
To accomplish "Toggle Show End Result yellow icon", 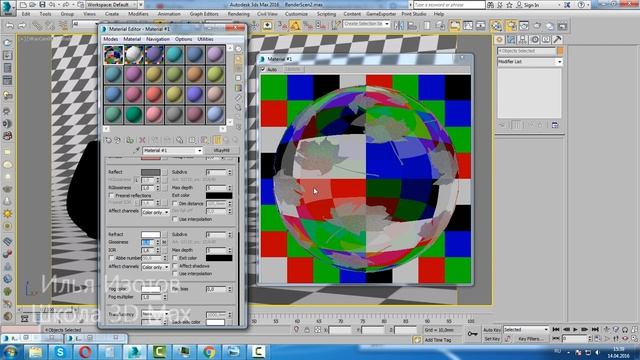I will point(217,140).
